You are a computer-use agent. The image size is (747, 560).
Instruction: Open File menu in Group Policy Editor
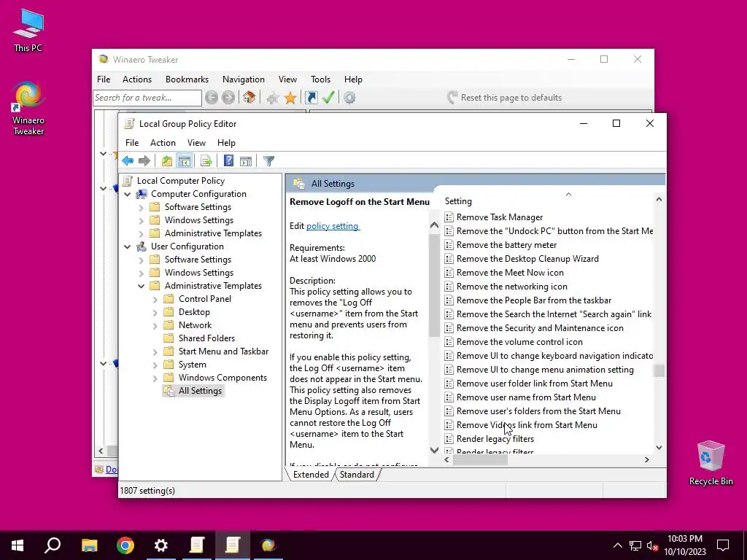click(132, 143)
